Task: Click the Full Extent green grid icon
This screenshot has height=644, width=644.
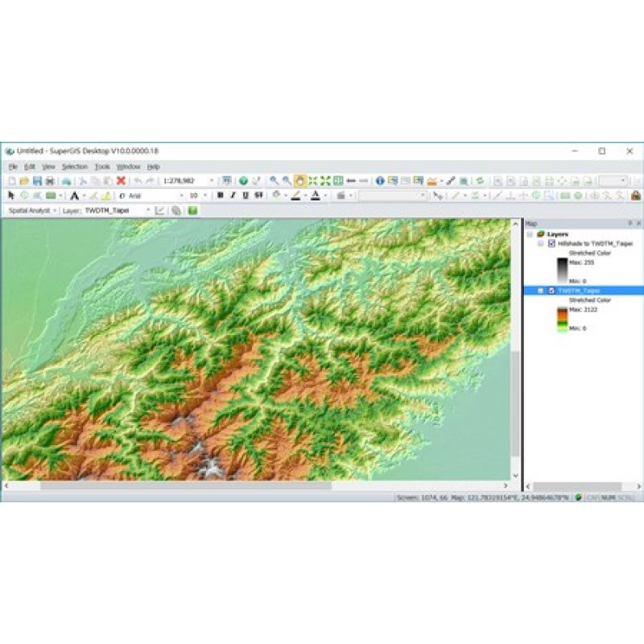Action: click(x=338, y=180)
